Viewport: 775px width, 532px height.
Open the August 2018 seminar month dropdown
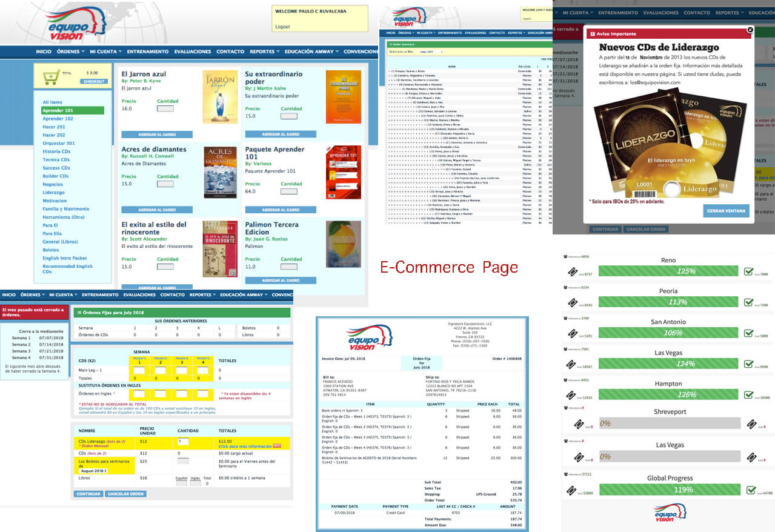(93, 470)
